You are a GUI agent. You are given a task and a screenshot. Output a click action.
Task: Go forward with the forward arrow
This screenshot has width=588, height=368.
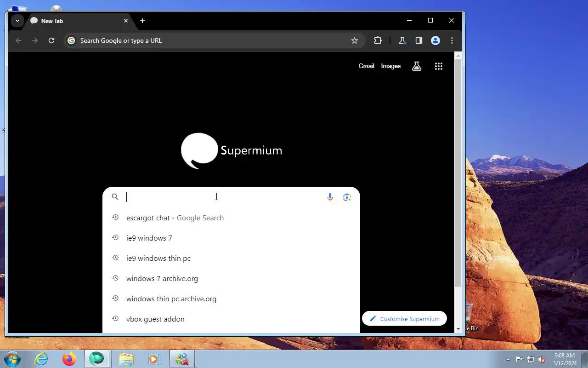click(35, 40)
